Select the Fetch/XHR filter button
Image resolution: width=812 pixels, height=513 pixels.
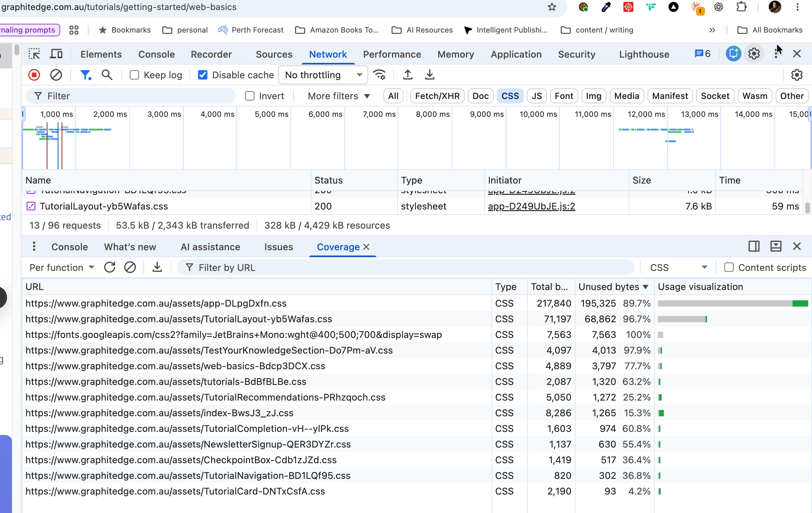coord(437,96)
